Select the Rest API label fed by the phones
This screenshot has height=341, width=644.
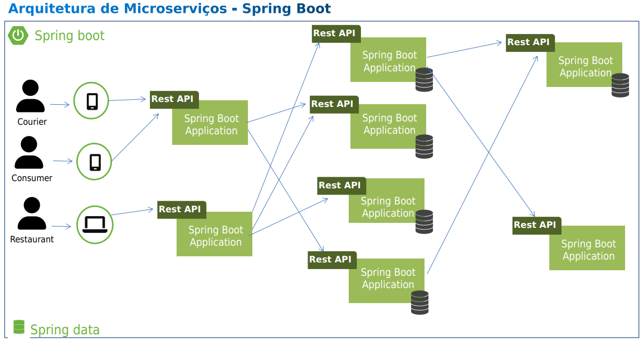pyautogui.click(x=174, y=99)
